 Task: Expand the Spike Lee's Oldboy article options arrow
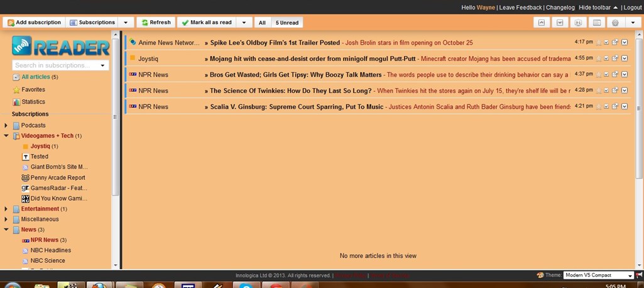tap(625, 42)
